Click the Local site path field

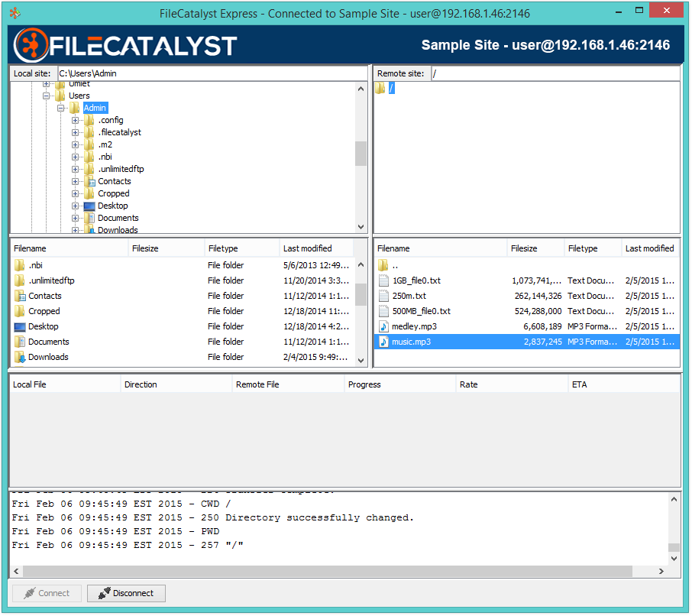click(212, 73)
